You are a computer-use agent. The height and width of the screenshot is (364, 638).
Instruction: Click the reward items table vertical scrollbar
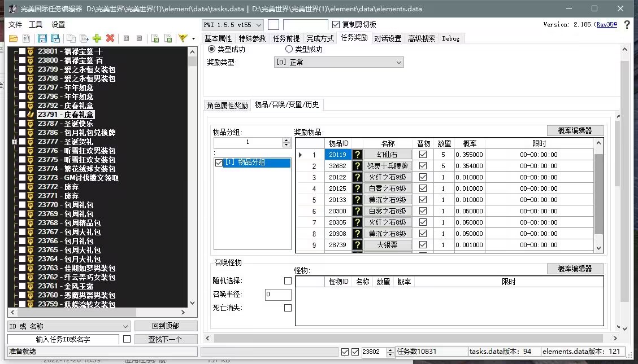[598, 194]
